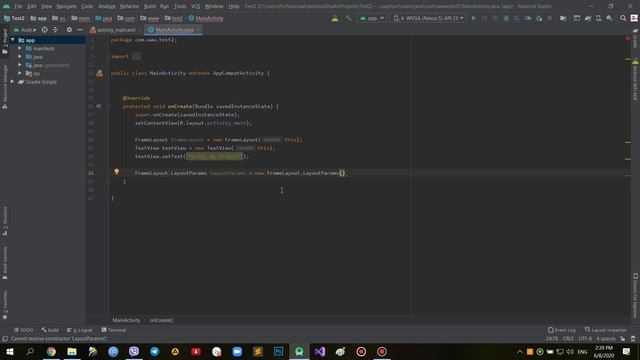Click the ENG language indicator in the taskbar
Viewport: 640px width, 360px height.
pos(582,351)
